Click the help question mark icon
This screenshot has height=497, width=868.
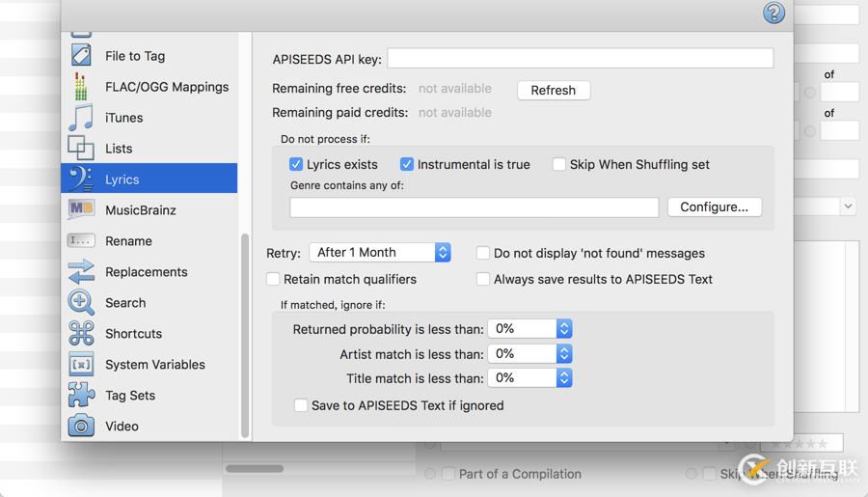click(773, 13)
